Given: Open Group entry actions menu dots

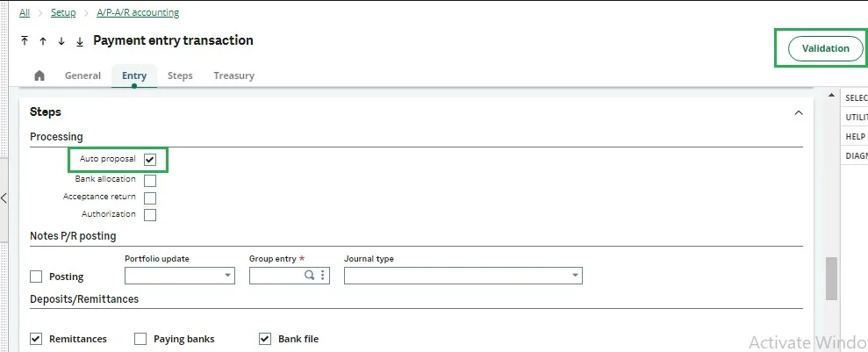Looking at the screenshot, I should coord(323,276).
